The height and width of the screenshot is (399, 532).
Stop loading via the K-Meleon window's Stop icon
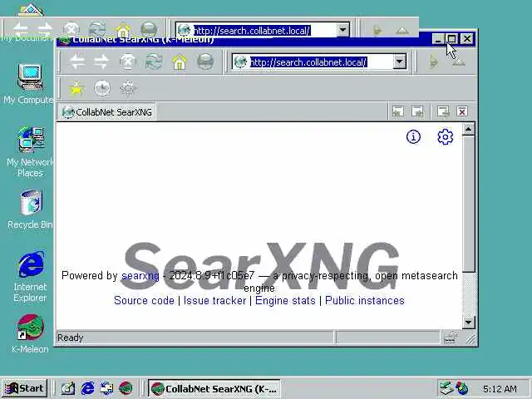pos(128,62)
